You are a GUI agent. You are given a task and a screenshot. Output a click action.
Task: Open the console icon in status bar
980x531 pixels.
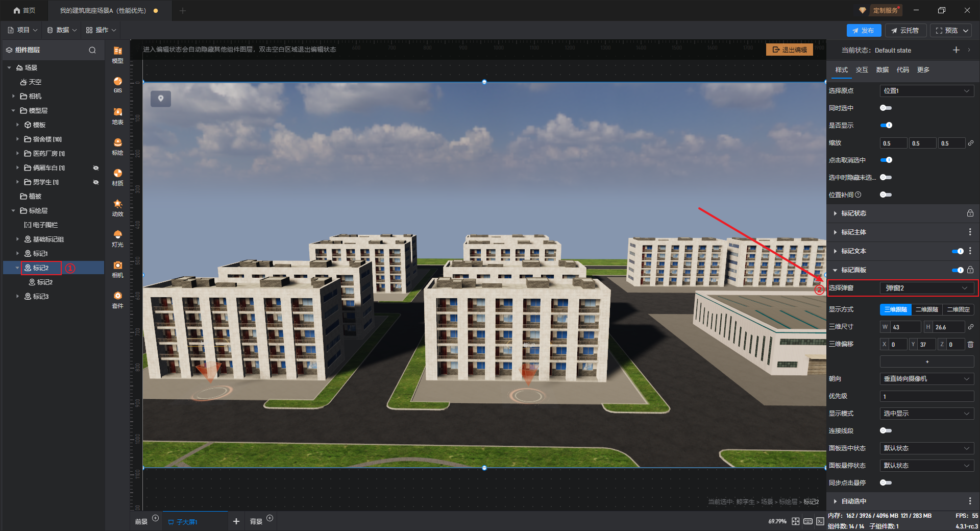[820, 521]
